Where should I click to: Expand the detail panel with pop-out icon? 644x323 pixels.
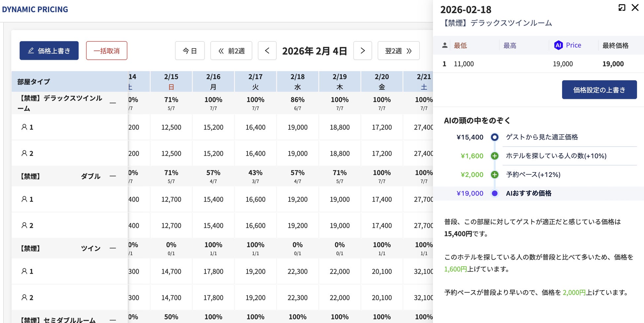(x=622, y=8)
